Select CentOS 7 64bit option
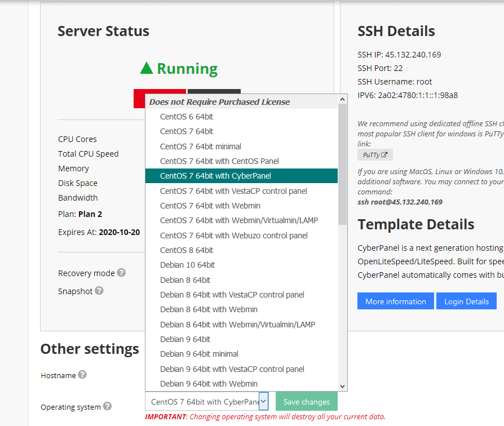504x426 pixels. [241, 131]
